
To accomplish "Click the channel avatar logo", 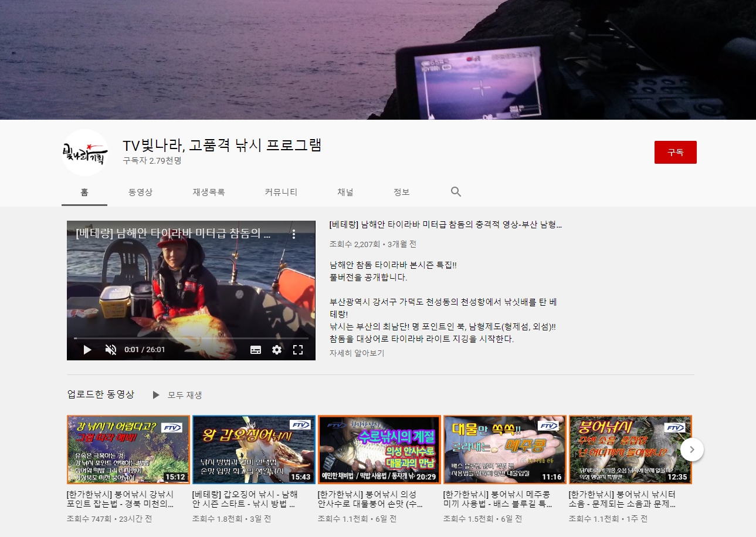I will [85, 153].
